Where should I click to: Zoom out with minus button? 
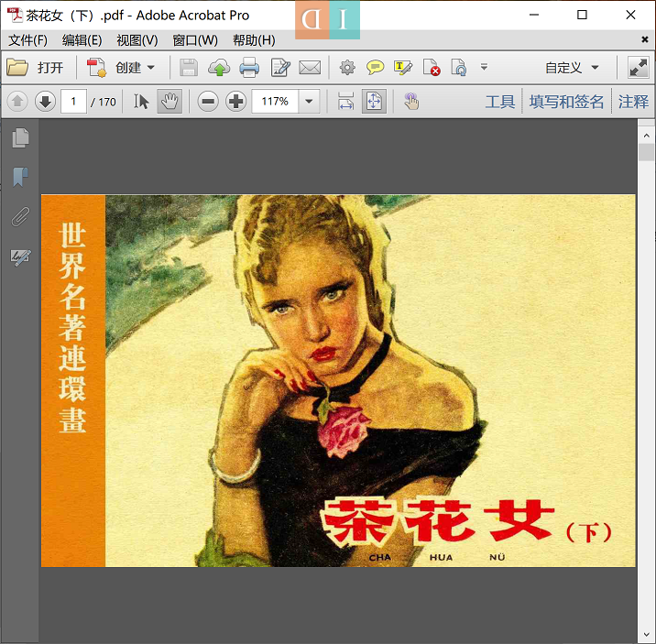[x=208, y=101]
